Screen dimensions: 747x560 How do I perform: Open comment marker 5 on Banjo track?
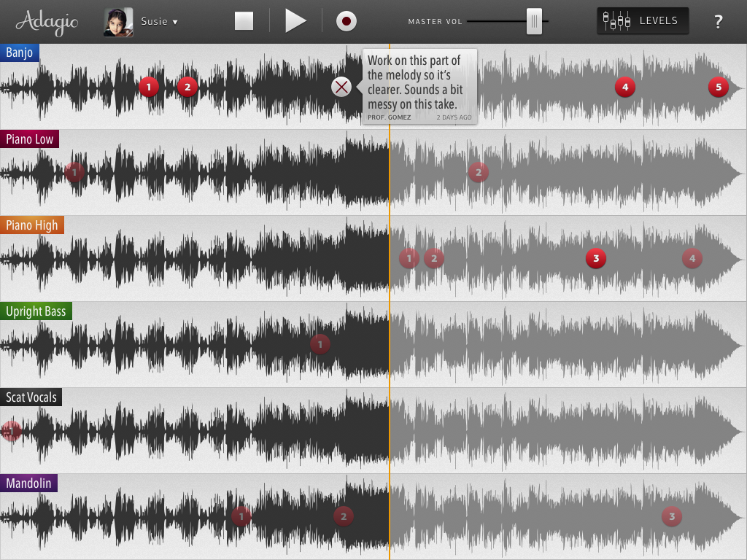(x=719, y=87)
